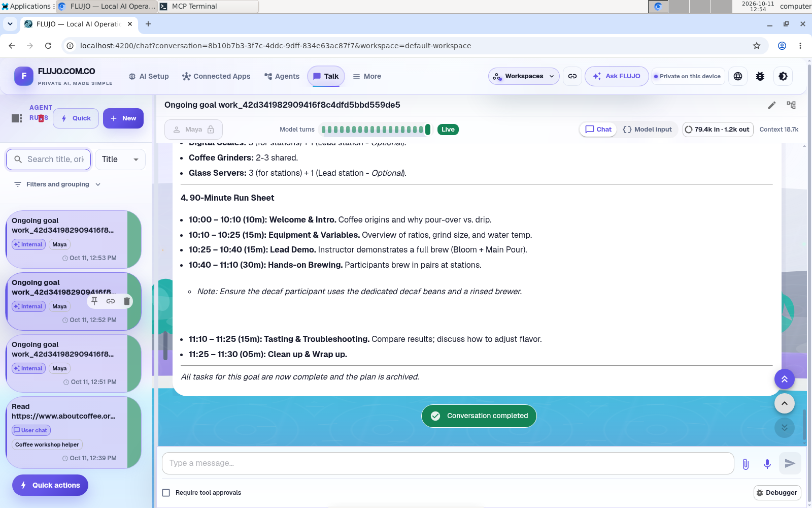Jump to bottom with double-down chevron
812x508 pixels.
pos(785,428)
